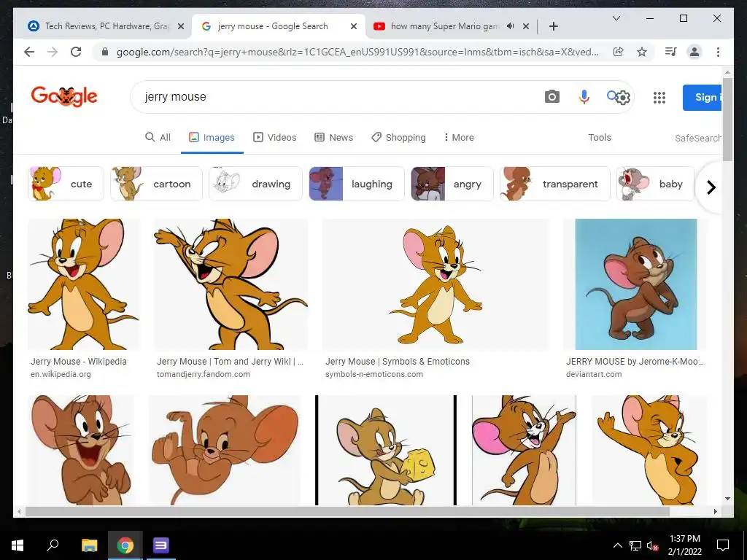Click the Sign in button
Screen dimensions: 747x560
[x=703, y=97]
